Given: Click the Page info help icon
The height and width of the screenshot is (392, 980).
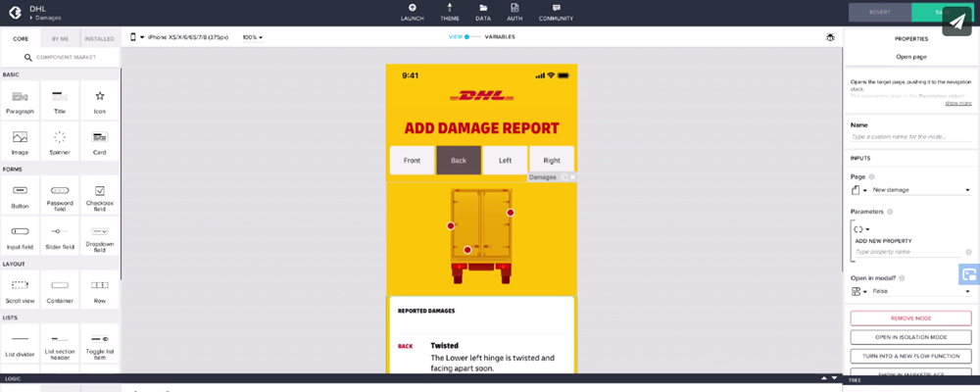Looking at the screenshot, I should 872,177.
